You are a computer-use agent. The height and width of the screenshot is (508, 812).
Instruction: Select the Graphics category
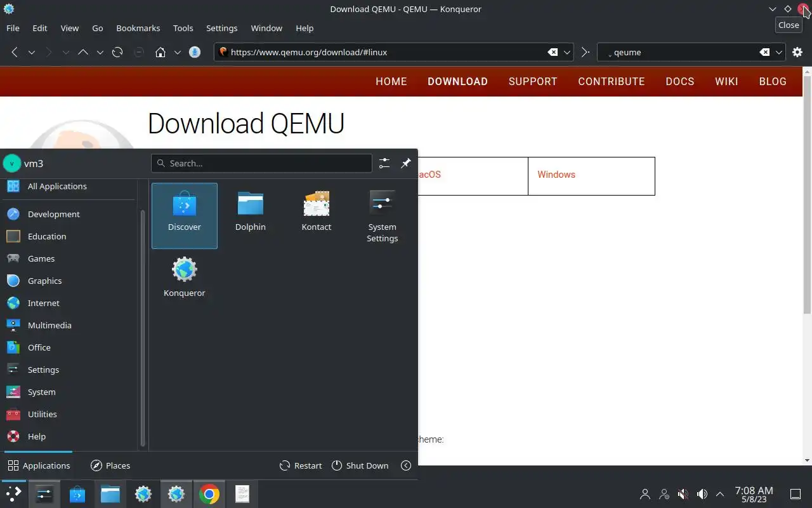pyautogui.click(x=69, y=281)
